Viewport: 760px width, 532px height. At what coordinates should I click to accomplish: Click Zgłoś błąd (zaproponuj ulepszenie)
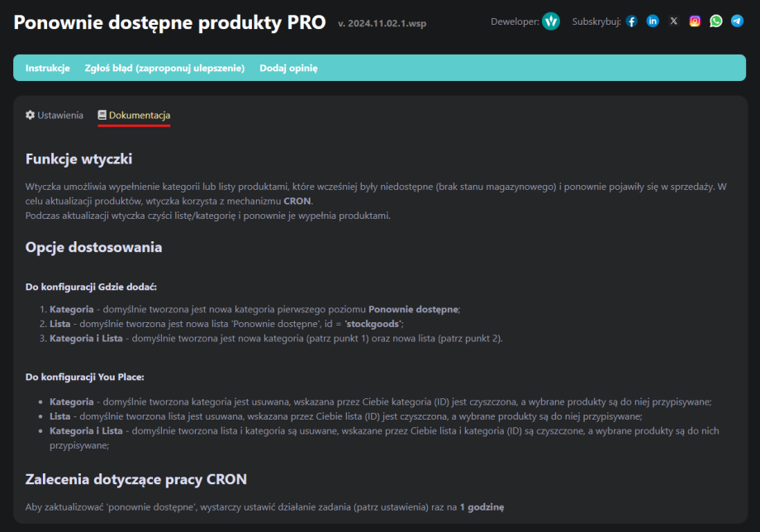(x=164, y=68)
